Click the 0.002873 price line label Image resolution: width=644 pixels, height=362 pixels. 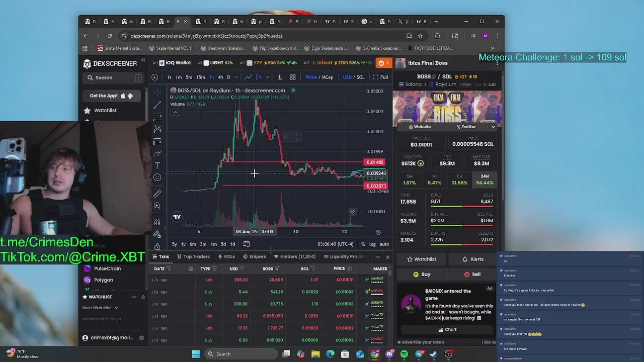click(x=376, y=186)
